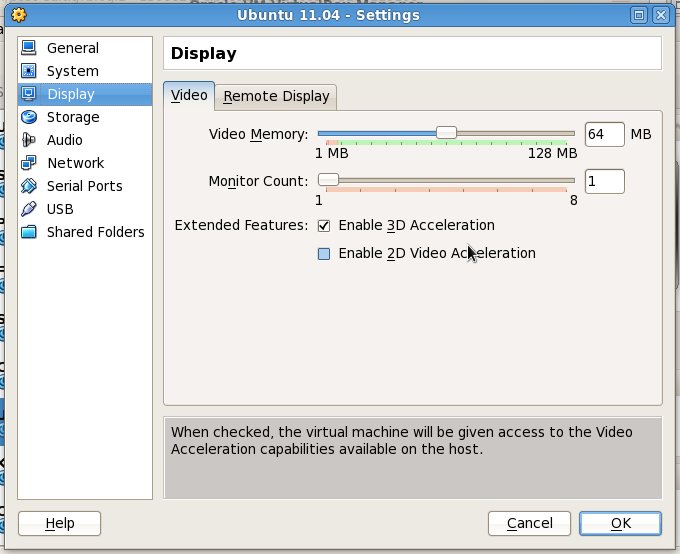Select the System chip icon
Viewport: 680px width, 554px height.
[28, 71]
